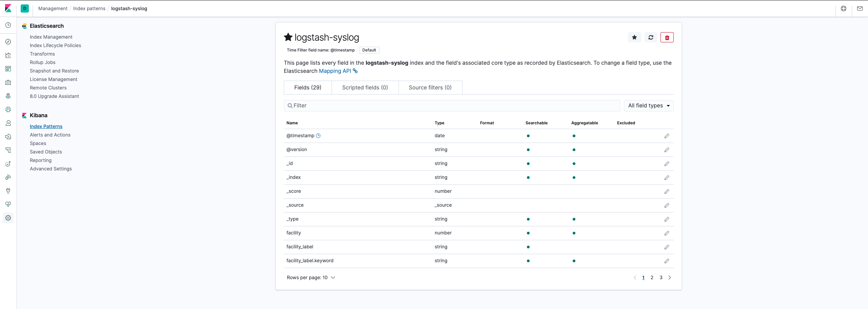Switch to Scripted fields (0) tab
Image resolution: width=868 pixels, height=309 pixels.
365,87
